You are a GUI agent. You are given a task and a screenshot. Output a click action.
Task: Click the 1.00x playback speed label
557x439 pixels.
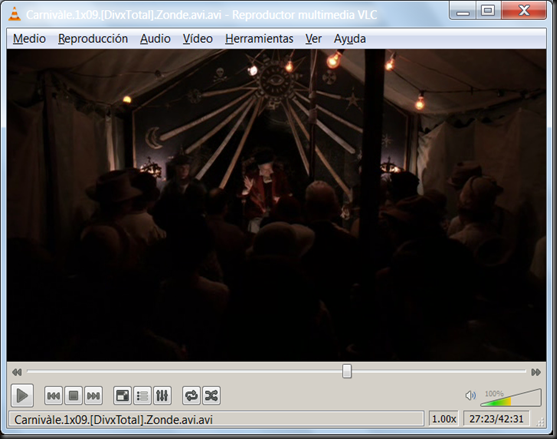[x=444, y=419]
